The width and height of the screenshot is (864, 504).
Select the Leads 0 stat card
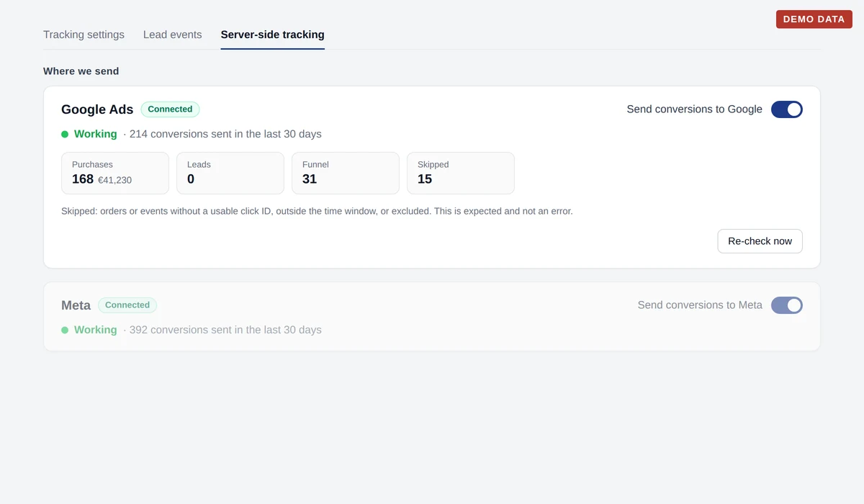pos(230,173)
